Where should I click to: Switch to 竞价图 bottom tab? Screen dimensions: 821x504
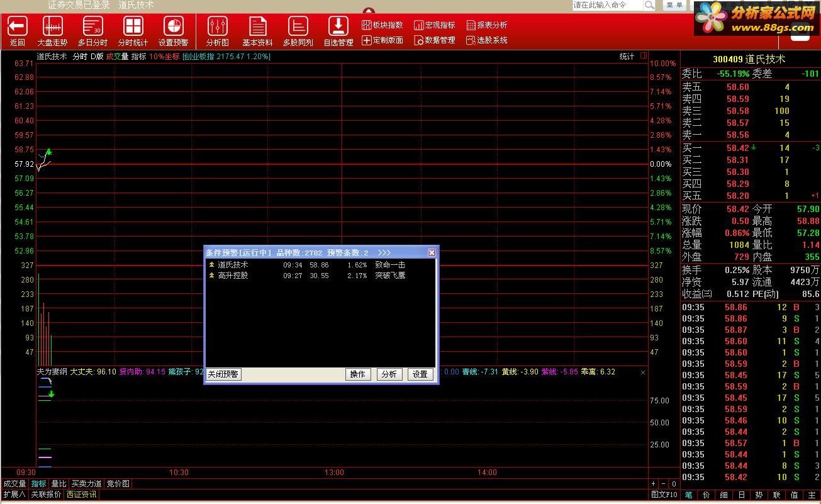(x=118, y=484)
